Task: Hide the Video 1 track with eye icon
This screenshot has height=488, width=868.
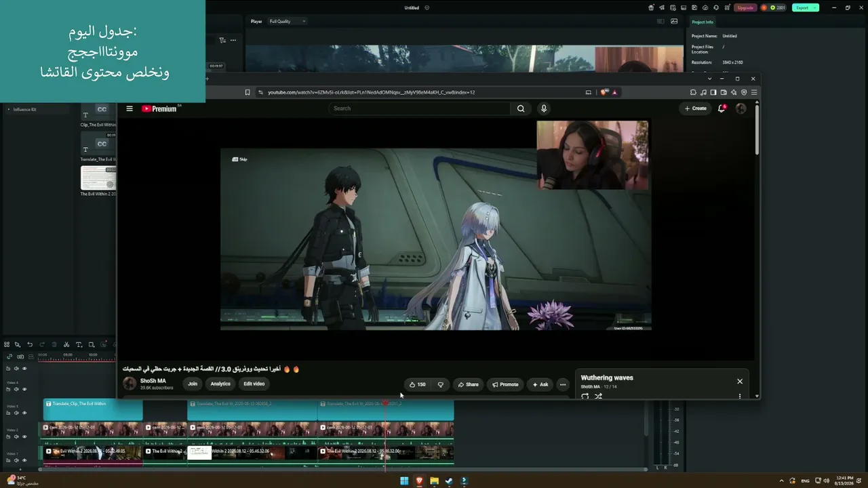Action: pyautogui.click(x=24, y=460)
